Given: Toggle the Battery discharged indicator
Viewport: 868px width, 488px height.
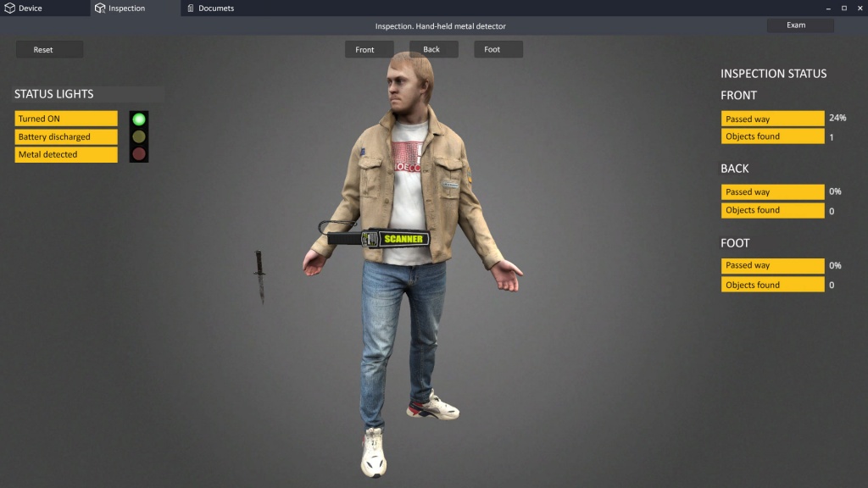Looking at the screenshot, I should [65, 136].
